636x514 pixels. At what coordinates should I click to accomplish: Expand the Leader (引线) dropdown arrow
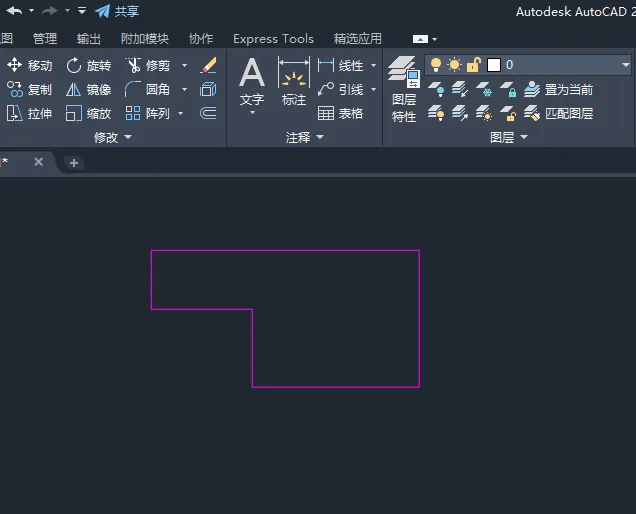(x=374, y=89)
